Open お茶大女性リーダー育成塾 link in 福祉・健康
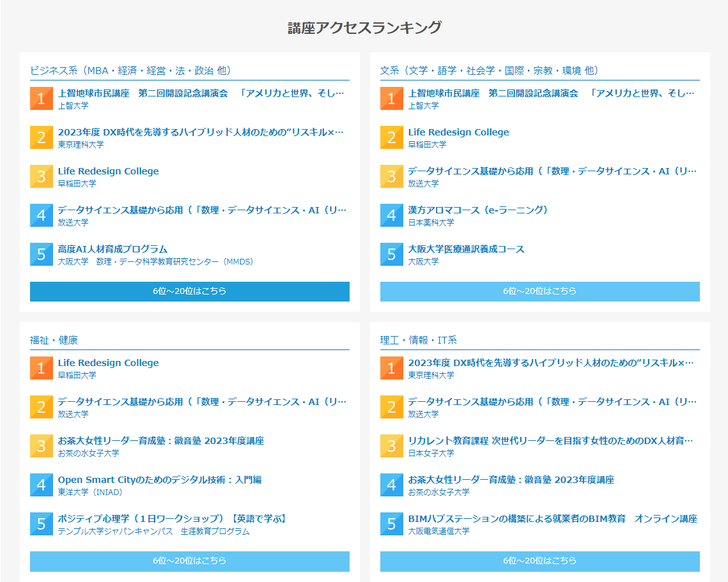The width and height of the screenshot is (728, 582). point(160,441)
